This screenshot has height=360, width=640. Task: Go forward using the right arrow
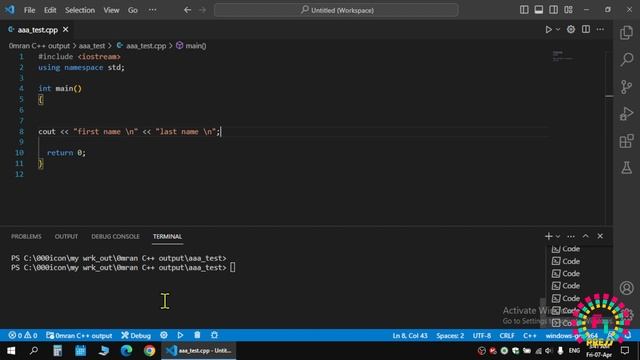(202, 10)
